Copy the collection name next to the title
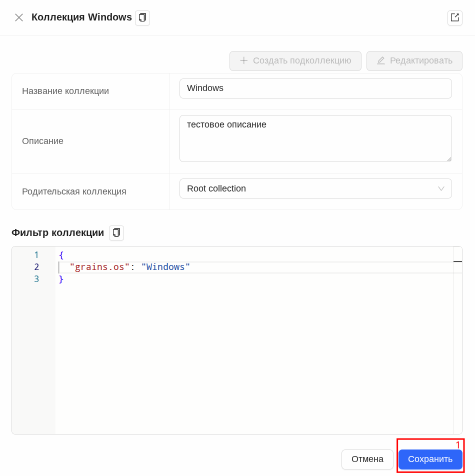Viewport: 475px width, 476px height. click(142, 17)
